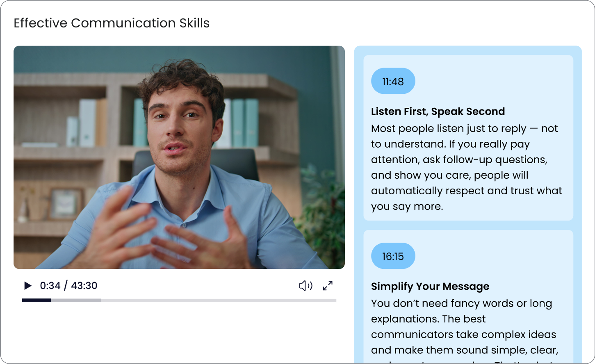Jump to the 11:48 timestamp
This screenshot has width=595, height=364.
point(393,81)
